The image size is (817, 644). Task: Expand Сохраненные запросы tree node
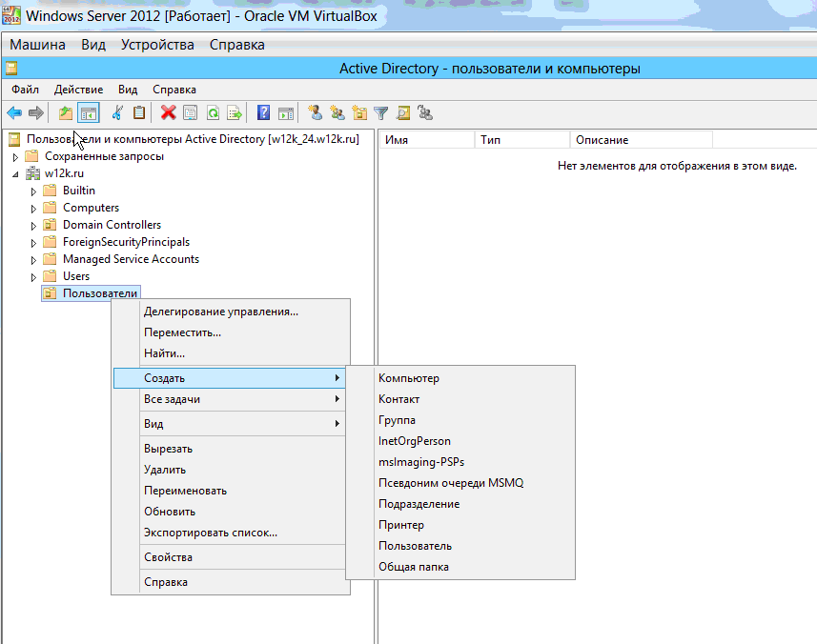[15, 156]
